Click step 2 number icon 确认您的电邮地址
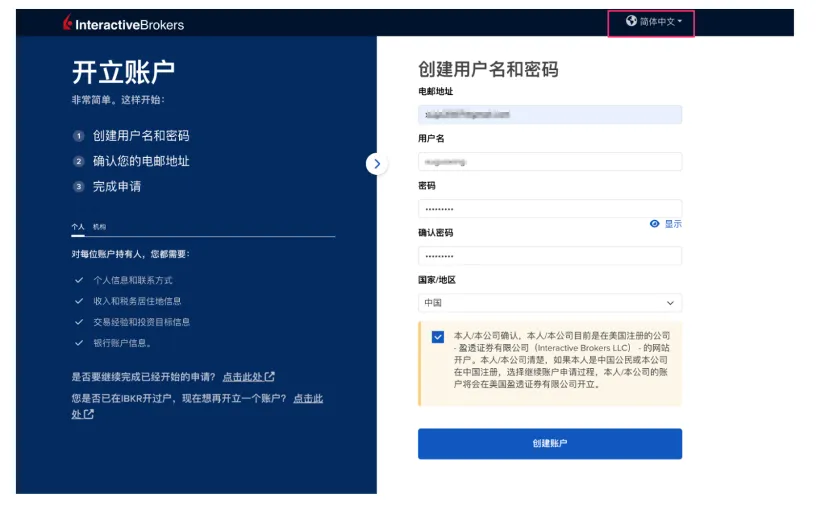This screenshot has height=526, width=830. coord(78,161)
